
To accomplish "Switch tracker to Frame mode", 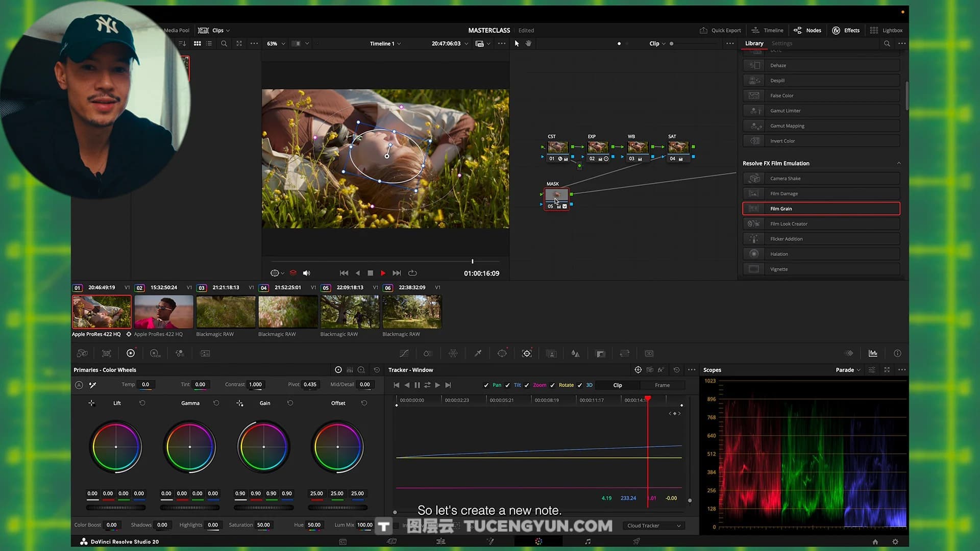I will click(662, 385).
